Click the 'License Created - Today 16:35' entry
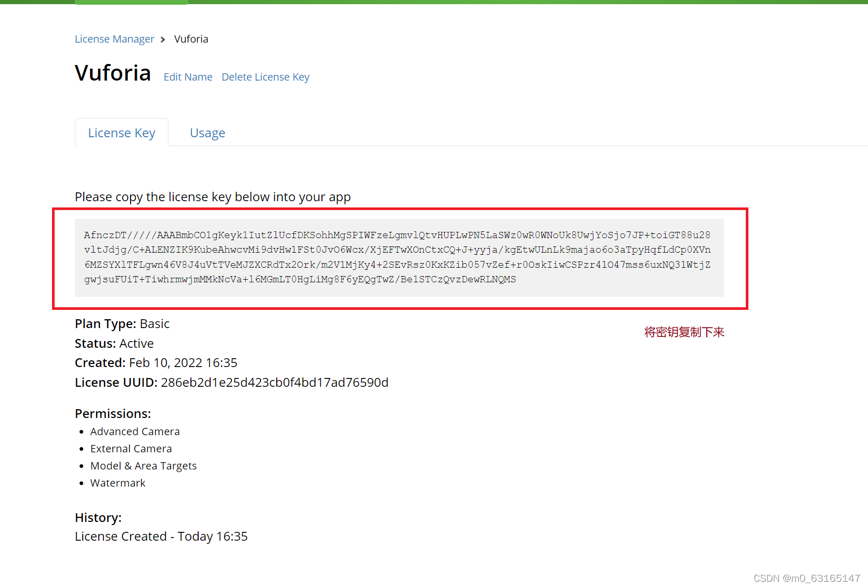 pyautogui.click(x=161, y=537)
